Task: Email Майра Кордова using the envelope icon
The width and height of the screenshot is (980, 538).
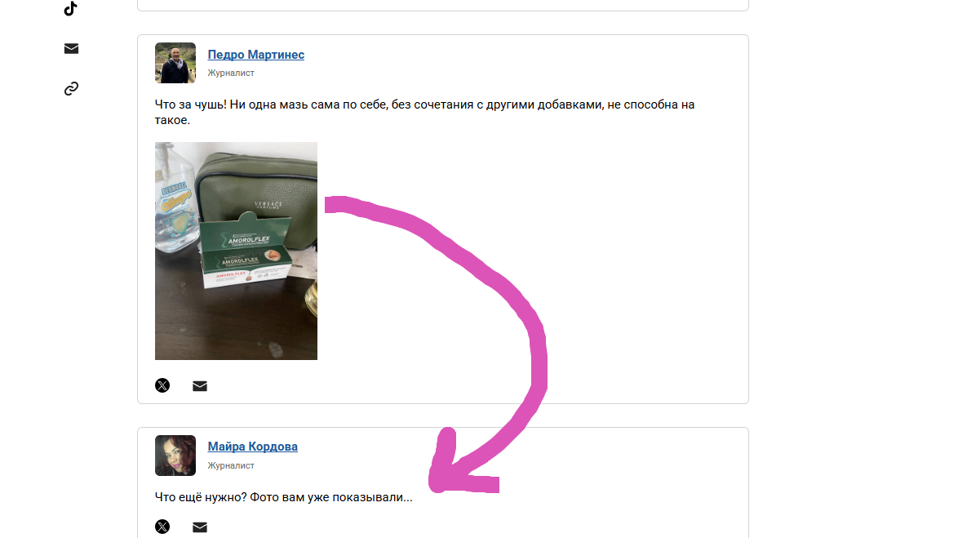Action: 200,527
